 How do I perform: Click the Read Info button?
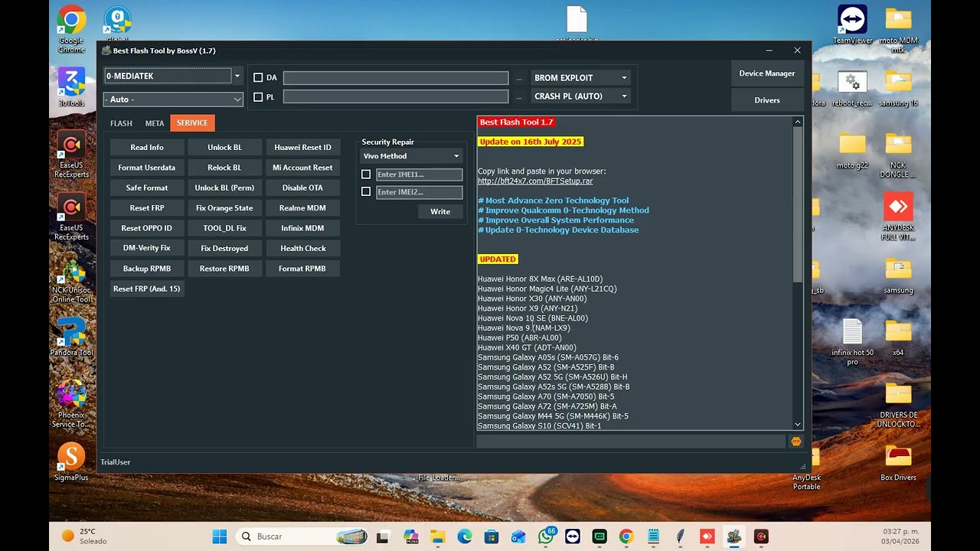[147, 148]
